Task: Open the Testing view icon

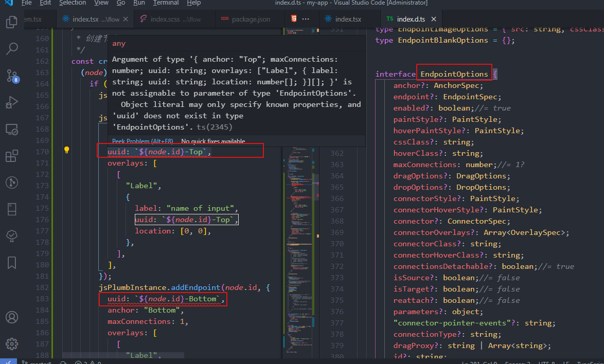Action: tap(11, 236)
